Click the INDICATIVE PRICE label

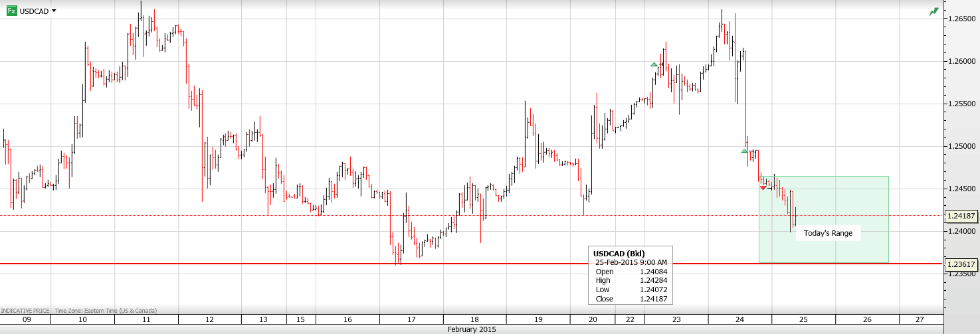point(25,310)
